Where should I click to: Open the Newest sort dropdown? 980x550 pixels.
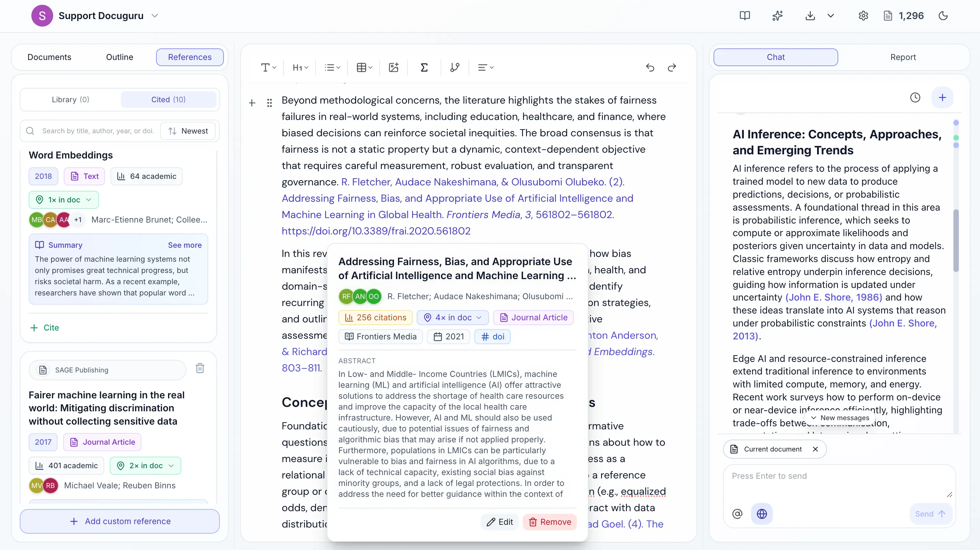(x=188, y=131)
